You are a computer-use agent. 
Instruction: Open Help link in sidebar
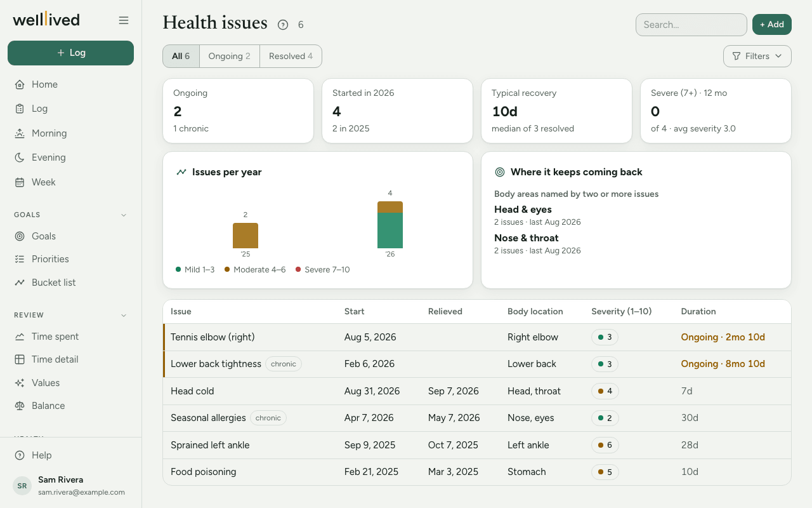coord(70,455)
